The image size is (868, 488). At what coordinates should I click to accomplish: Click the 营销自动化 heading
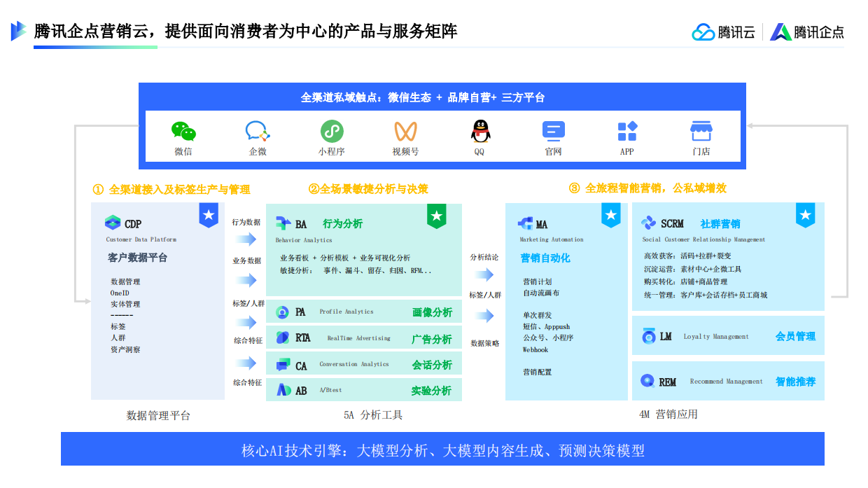point(545,258)
